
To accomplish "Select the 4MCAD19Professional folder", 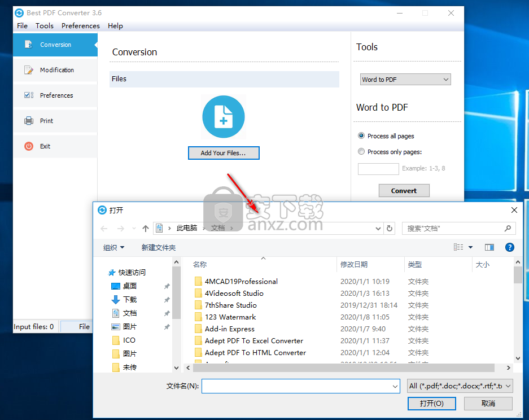I will [241, 281].
